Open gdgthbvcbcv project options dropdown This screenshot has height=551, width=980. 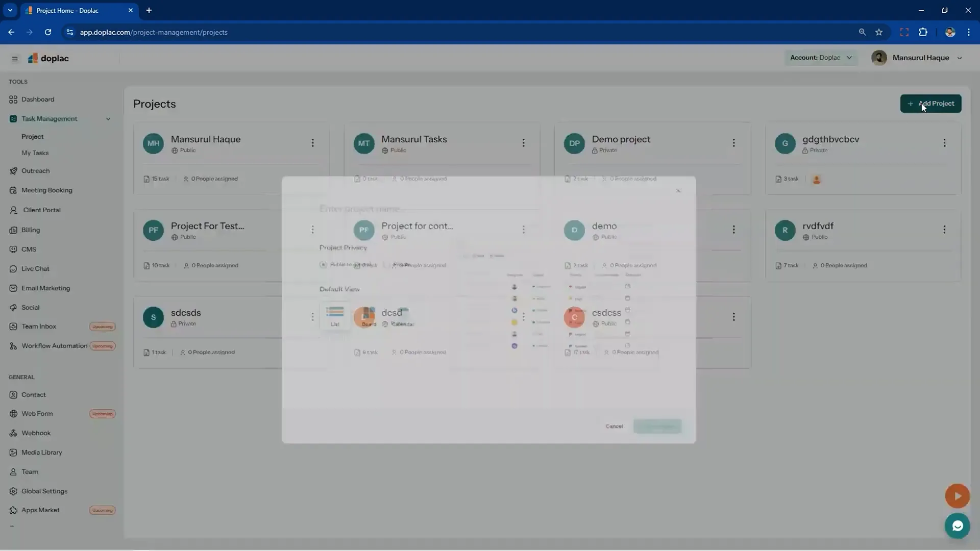944,143
